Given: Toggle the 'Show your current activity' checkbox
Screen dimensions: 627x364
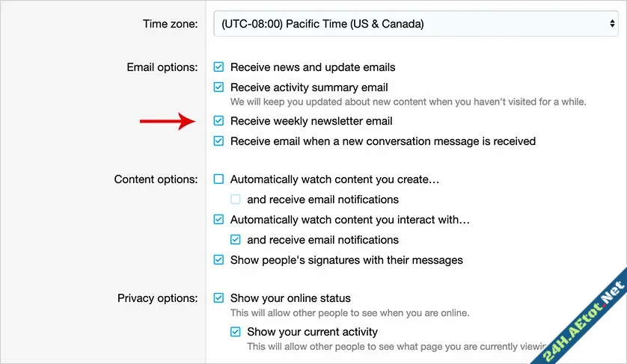Looking at the screenshot, I should point(236,332).
